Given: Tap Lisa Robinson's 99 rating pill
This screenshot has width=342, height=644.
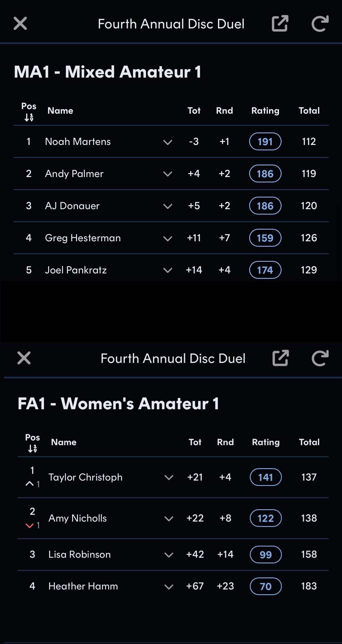Looking at the screenshot, I should tap(266, 554).
